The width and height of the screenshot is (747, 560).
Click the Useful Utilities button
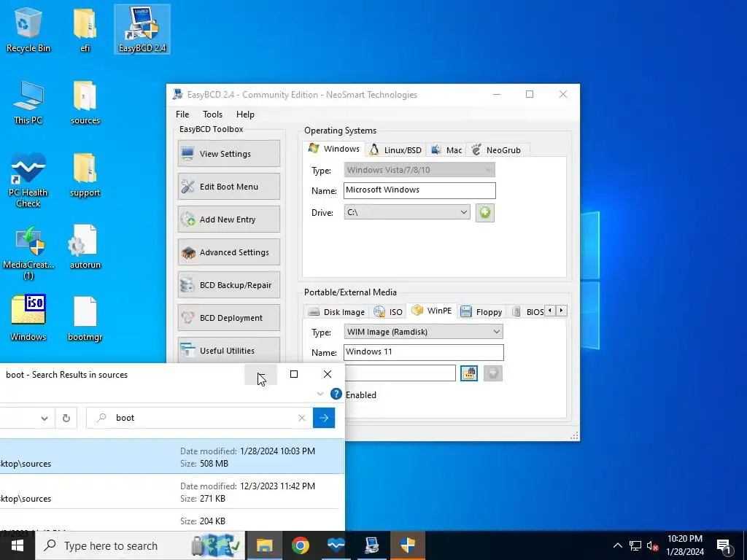click(x=228, y=350)
